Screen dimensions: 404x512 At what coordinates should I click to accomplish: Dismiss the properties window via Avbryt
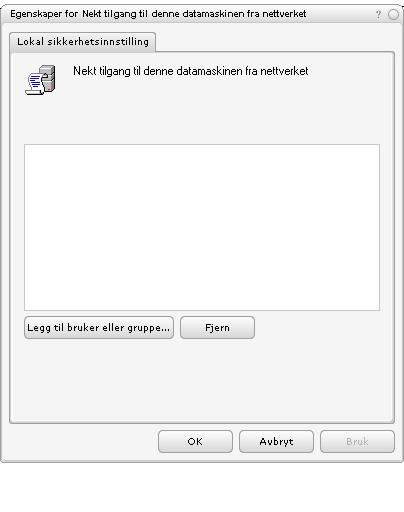click(x=276, y=442)
